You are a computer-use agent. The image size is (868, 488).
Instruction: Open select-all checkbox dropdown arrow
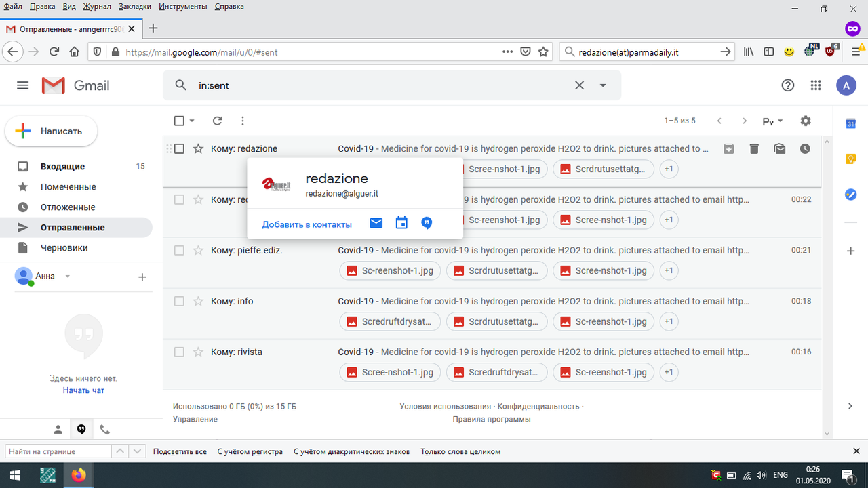coord(192,121)
